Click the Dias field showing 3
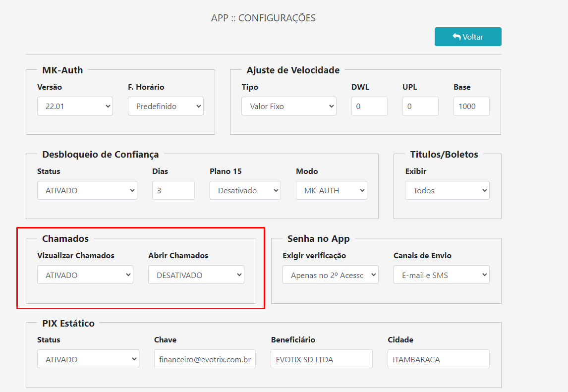This screenshot has height=392, width=568. click(173, 190)
